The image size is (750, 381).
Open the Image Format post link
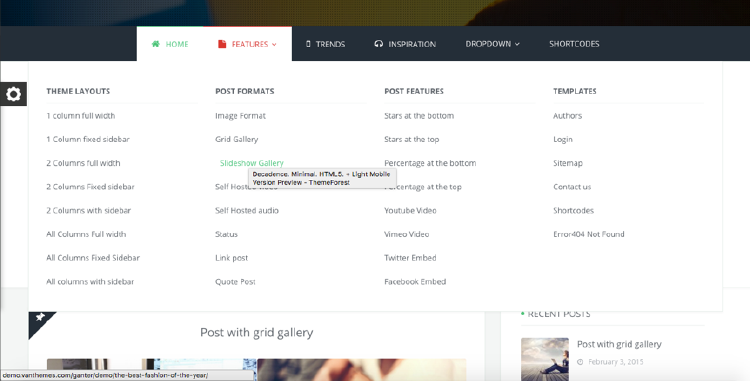(x=240, y=116)
